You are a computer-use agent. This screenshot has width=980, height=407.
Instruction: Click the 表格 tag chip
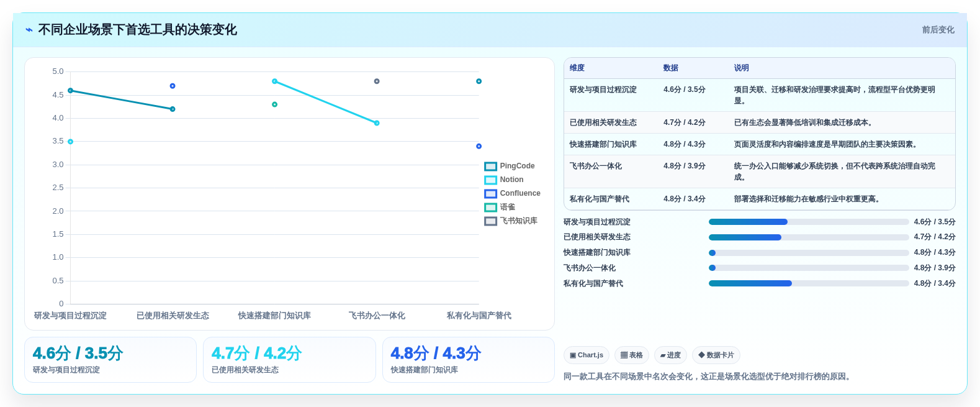point(632,355)
